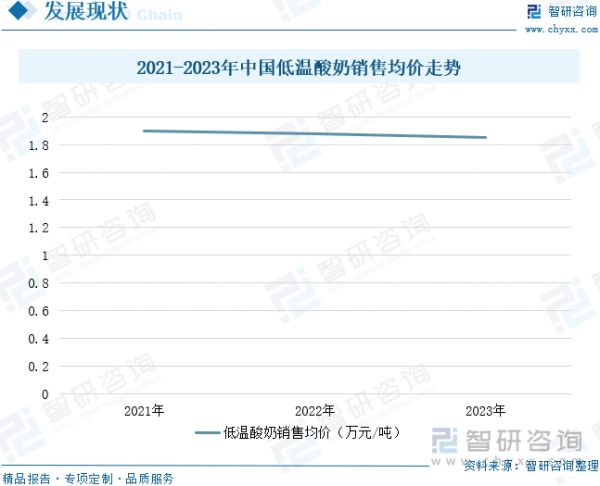Click the 发展现状 heading text

click(x=86, y=11)
